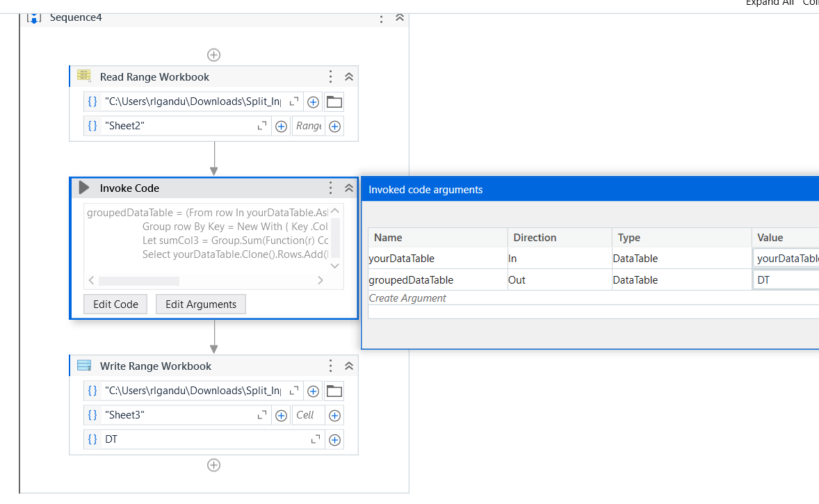Click the Invoke Code title text

click(x=129, y=188)
